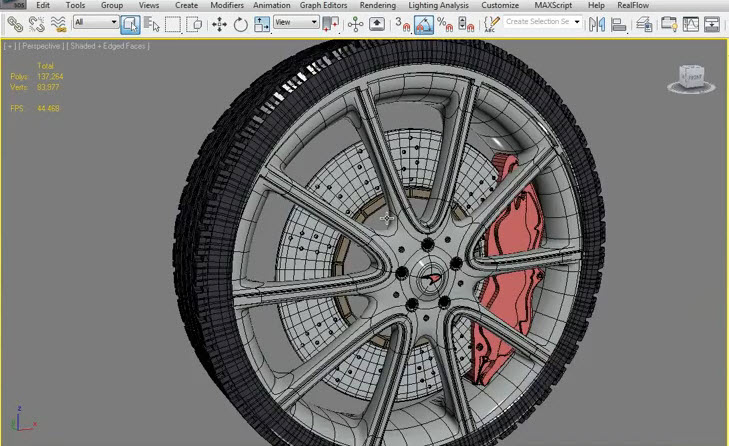Activate the Select Object tool

(x=130, y=24)
